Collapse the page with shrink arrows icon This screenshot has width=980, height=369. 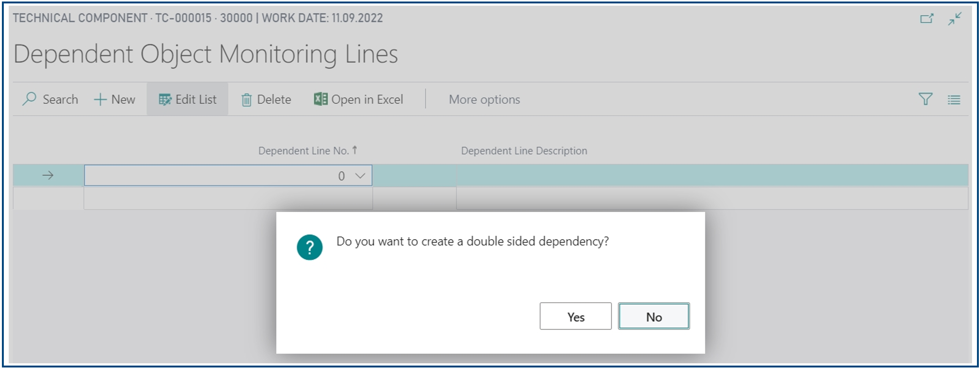[955, 18]
